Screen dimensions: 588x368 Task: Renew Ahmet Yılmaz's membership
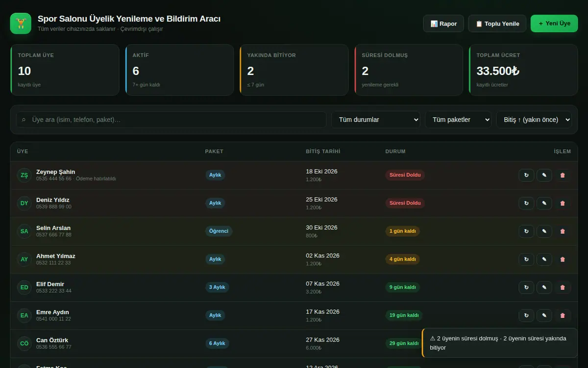point(526,259)
